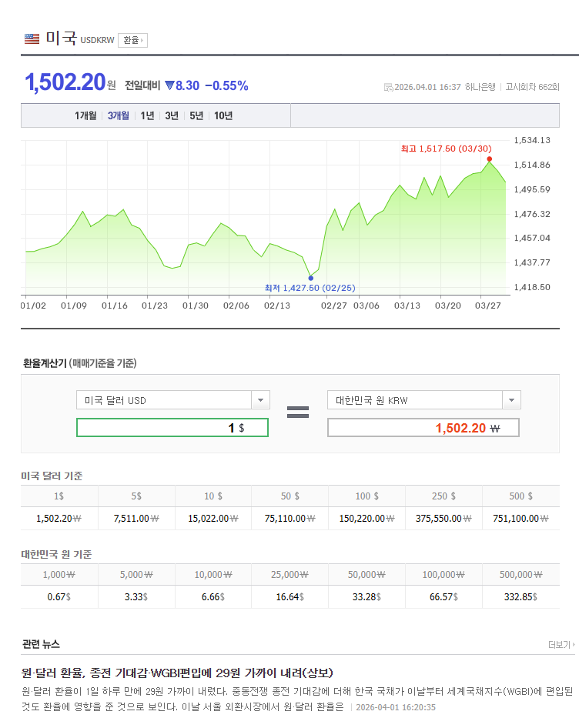Switch chart to 1년 period
This screenshot has width=579, height=728.
147,115
